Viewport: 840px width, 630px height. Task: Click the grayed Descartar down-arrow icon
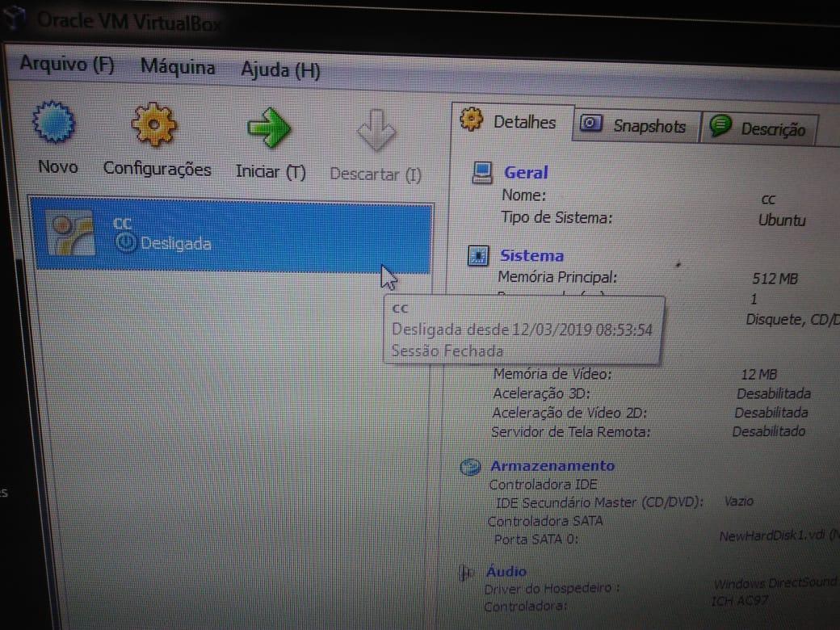click(x=376, y=131)
